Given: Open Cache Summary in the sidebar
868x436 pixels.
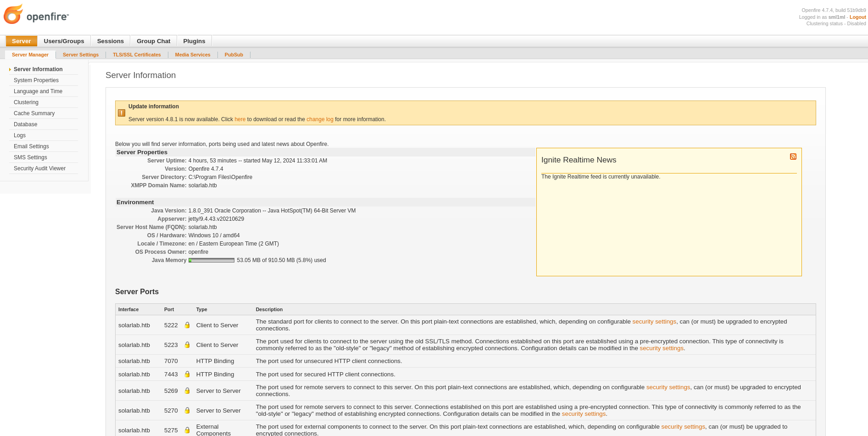Looking at the screenshot, I should [34, 113].
